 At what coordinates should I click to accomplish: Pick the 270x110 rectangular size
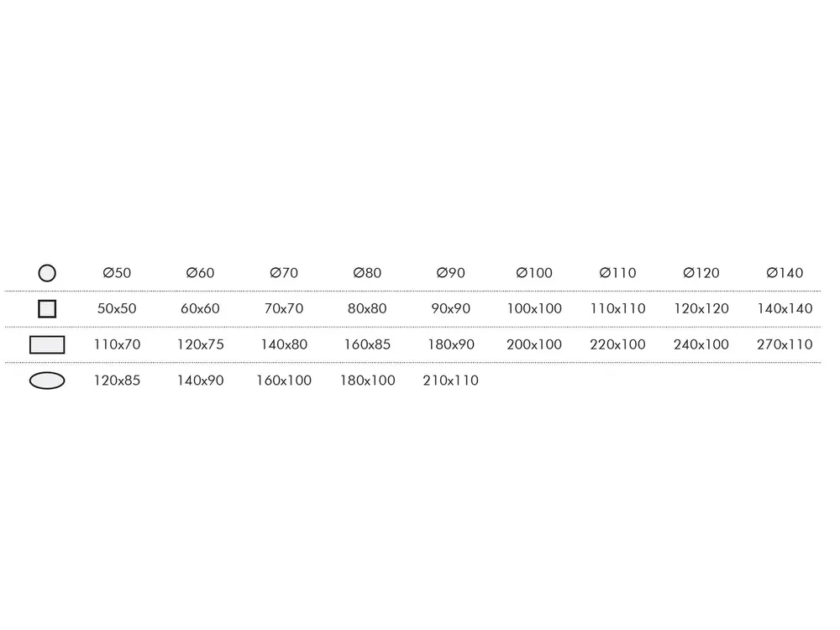pos(785,344)
